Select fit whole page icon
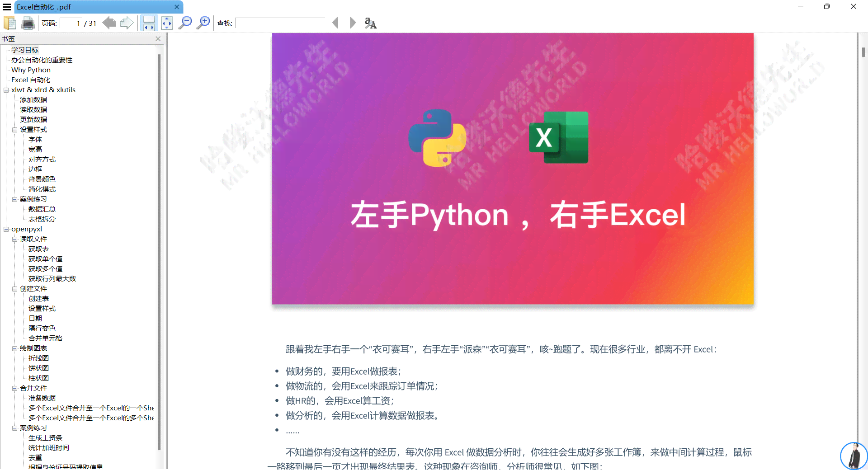868x470 pixels. tap(167, 23)
